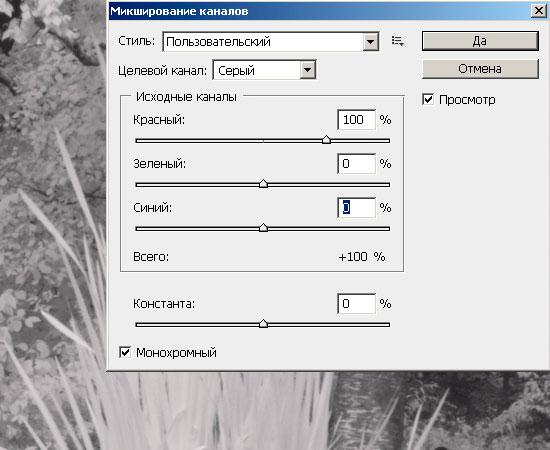Click the Синий slider handle

(263, 228)
